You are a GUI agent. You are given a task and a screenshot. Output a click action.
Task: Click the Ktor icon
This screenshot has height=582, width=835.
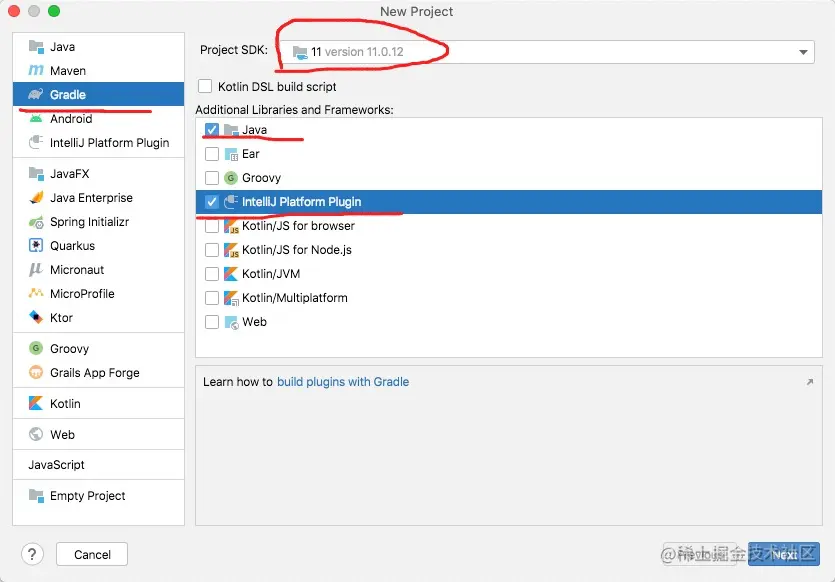click(x=36, y=317)
